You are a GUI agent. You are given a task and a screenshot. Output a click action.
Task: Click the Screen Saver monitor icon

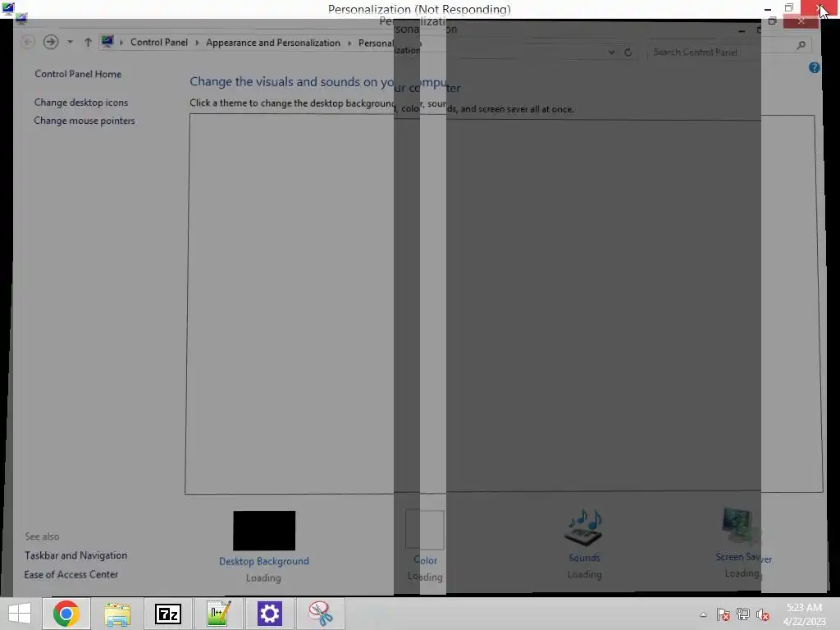pyautogui.click(x=742, y=526)
